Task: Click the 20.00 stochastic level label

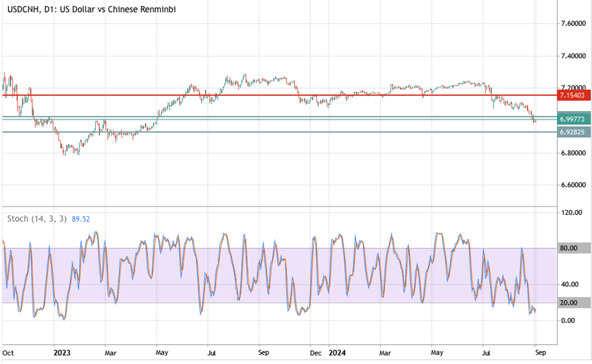Action: pos(574,303)
